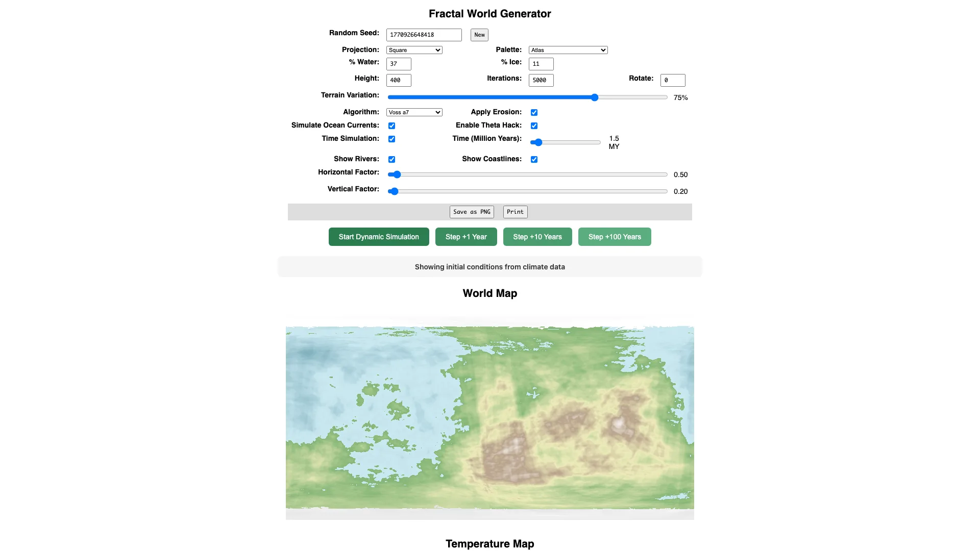980x551 pixels.
Task: Turn off Show Rivers checkbox
Action: (391, 159)
